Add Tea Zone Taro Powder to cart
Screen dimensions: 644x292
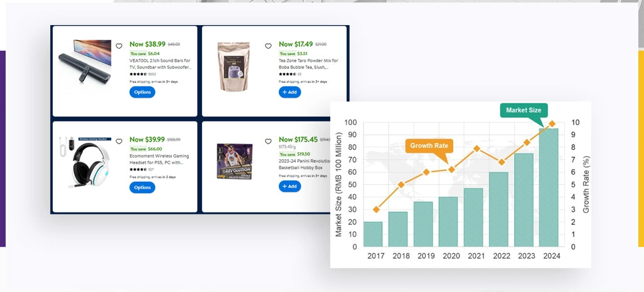pyautogui.click(x=289, y=92)
